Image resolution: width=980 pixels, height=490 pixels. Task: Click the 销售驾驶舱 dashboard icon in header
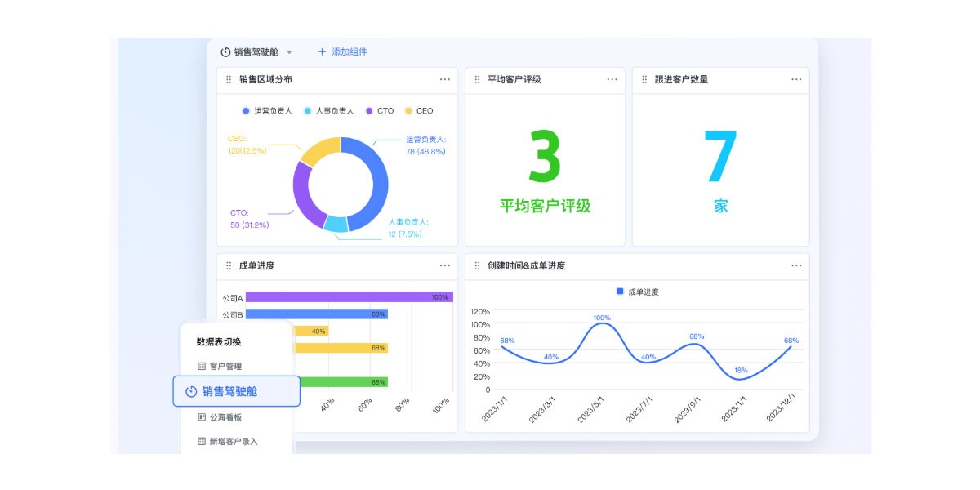(225, 51)
